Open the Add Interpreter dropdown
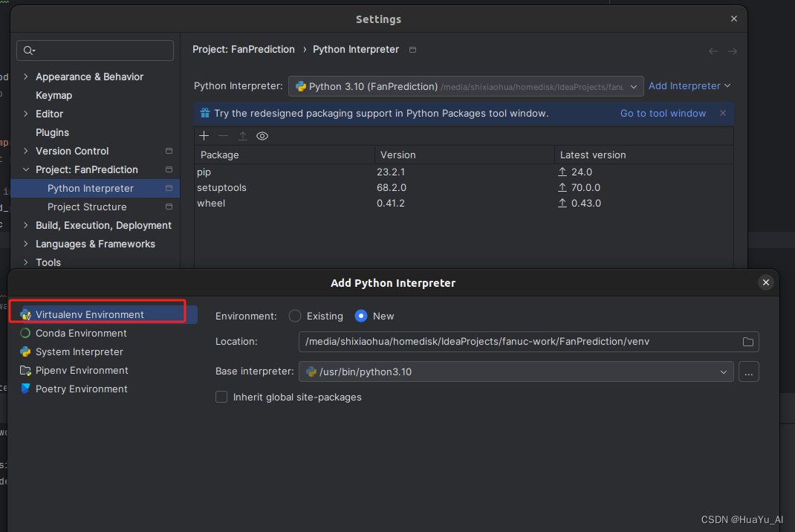The image size is (795, 532). click(689, 85)
